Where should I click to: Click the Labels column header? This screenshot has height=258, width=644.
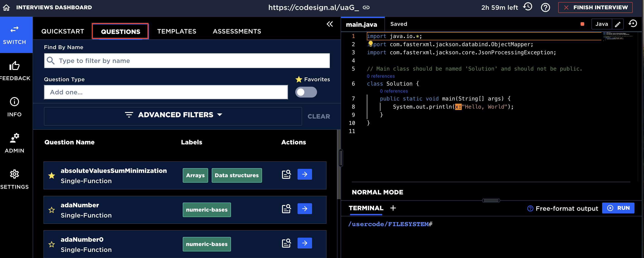point(192,142)
